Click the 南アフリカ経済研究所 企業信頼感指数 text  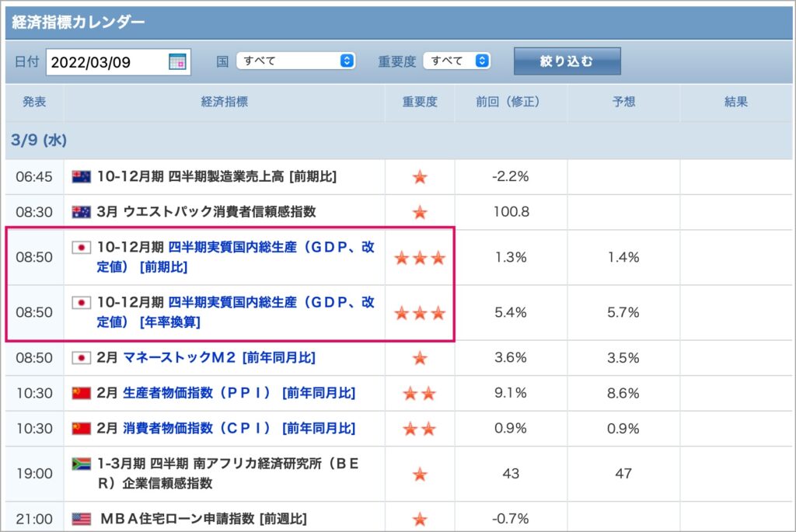pyautogui.click(x=229, y=473)
